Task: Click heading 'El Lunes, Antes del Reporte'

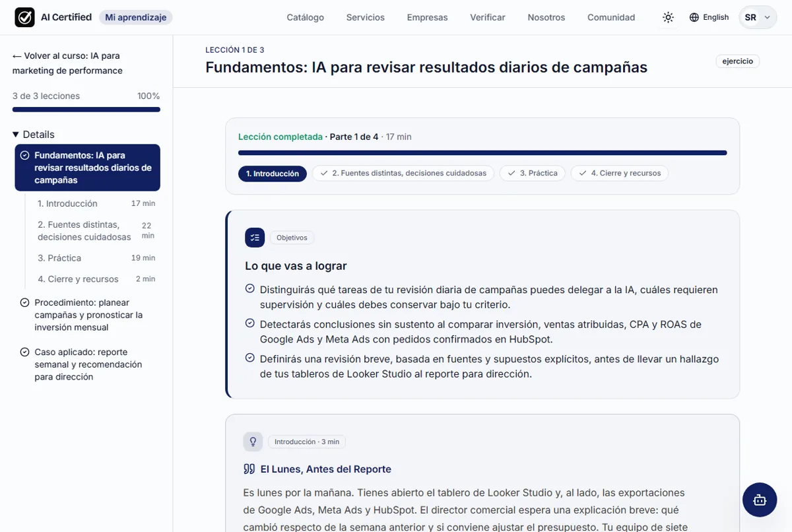Action: 326,469
